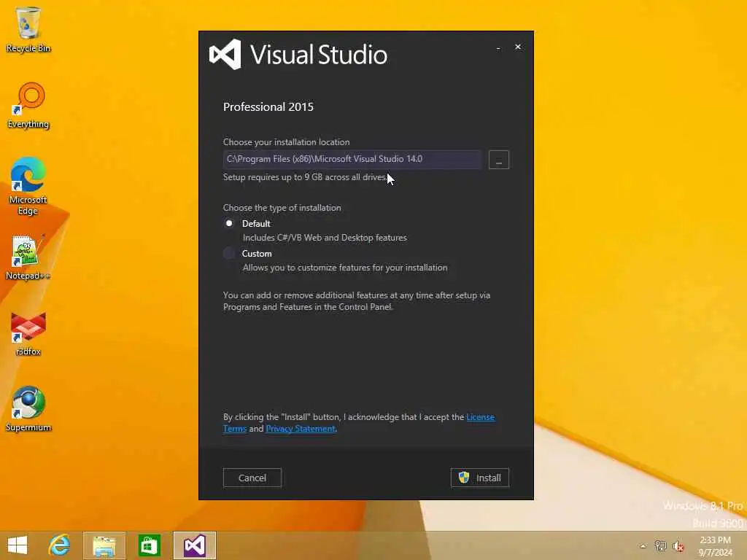Click the "Professional 2015" heading text
The height and width of the screenshot is (560, 747).
click(x=268, y=106)
